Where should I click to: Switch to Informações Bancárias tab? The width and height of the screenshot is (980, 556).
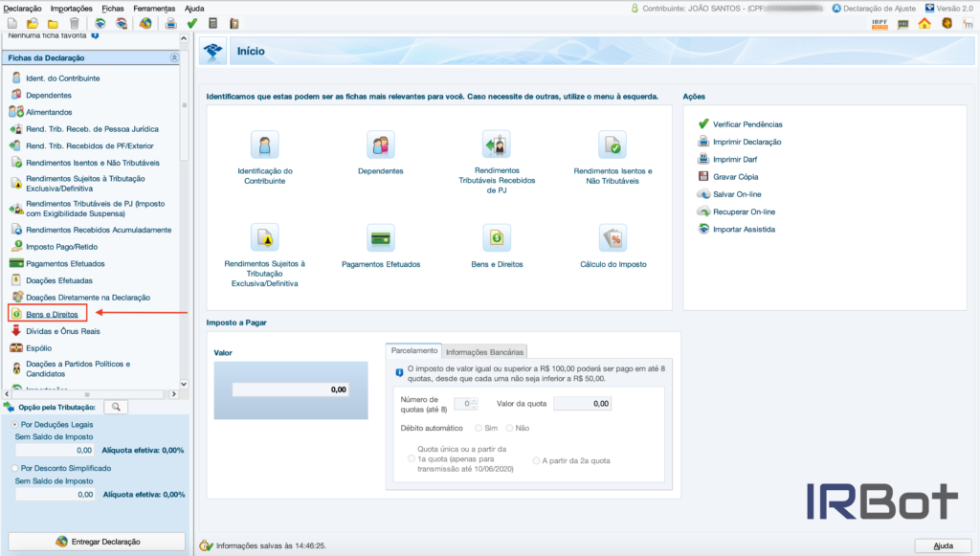(485, 351)
